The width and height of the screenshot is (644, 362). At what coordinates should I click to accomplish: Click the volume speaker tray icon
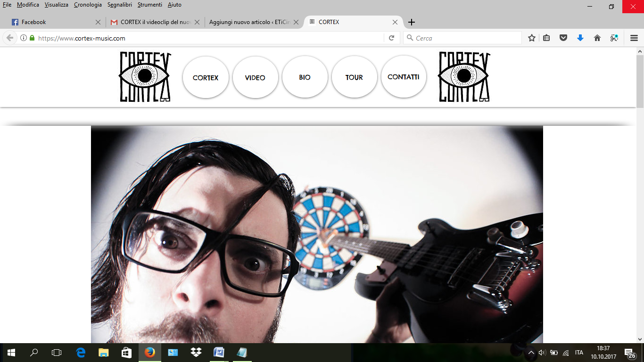click(x=542, y=353)
